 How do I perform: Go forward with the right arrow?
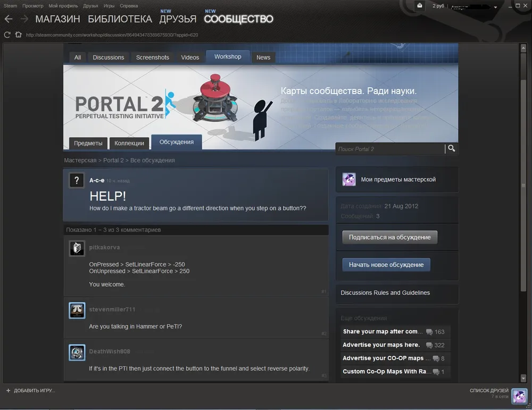click(24, 19)
